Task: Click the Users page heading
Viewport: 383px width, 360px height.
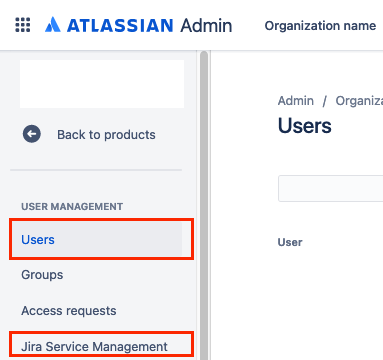Action: (305, 126)
